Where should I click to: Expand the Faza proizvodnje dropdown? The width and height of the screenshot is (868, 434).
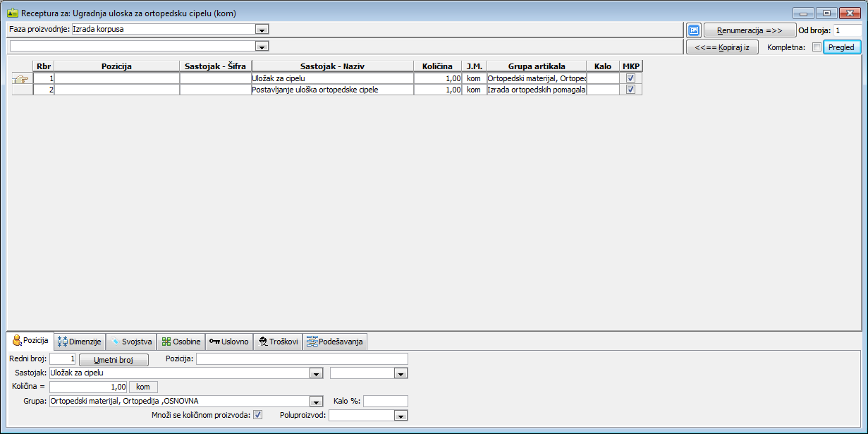262,30
